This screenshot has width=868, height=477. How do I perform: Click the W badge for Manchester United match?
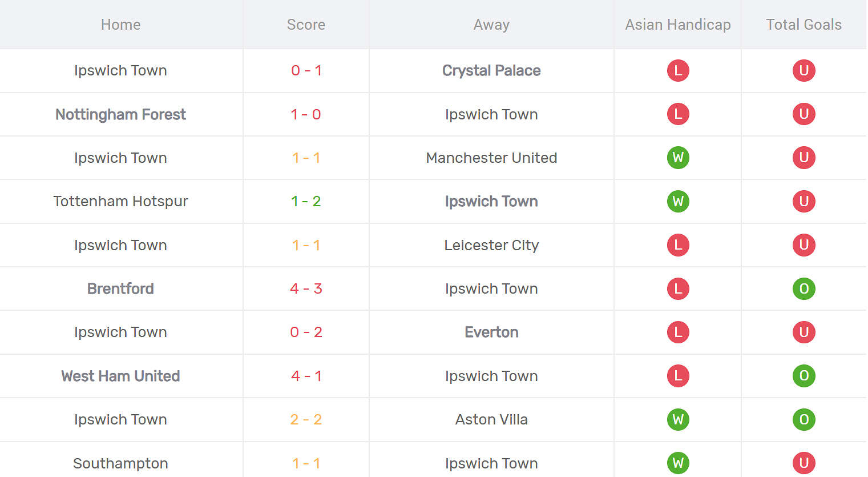[x=678, y=158]
